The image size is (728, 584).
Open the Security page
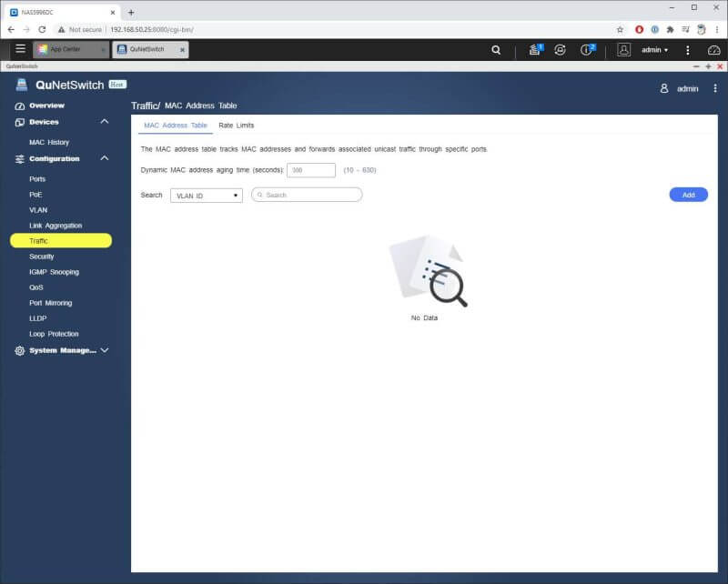pos(41,257)
